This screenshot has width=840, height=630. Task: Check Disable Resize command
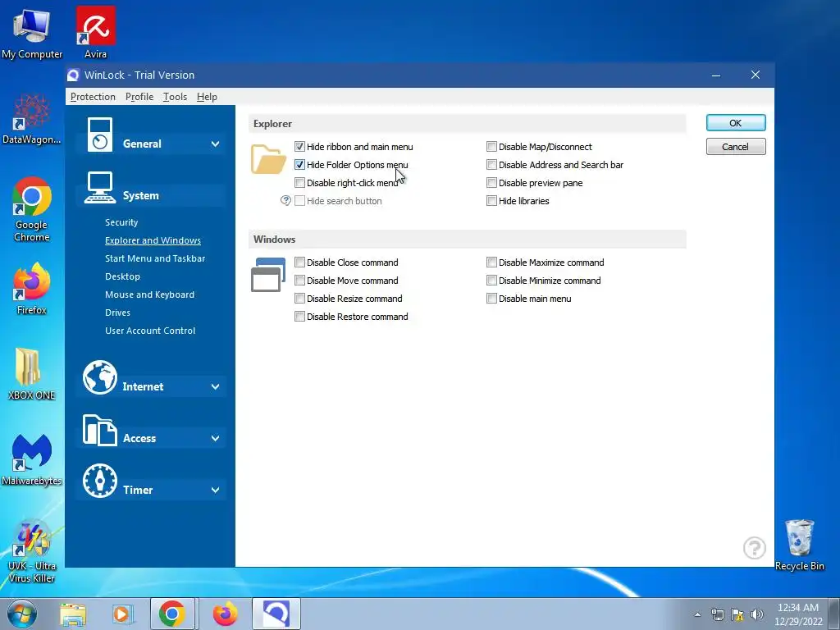pos(299,299)
